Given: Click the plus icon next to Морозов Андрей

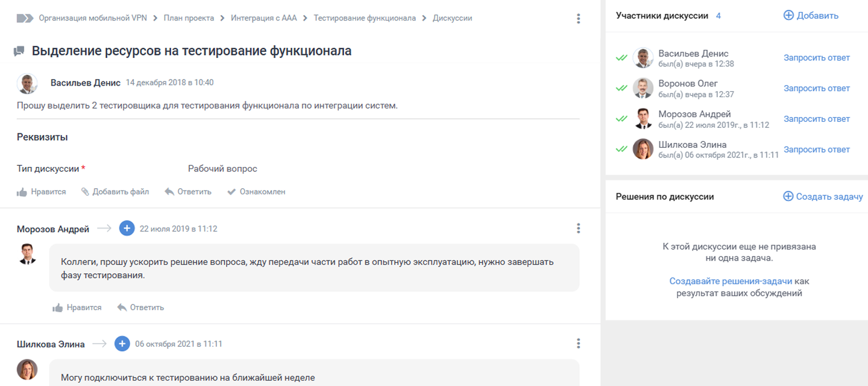Looking at the screenshot, I should coord(127,229).
